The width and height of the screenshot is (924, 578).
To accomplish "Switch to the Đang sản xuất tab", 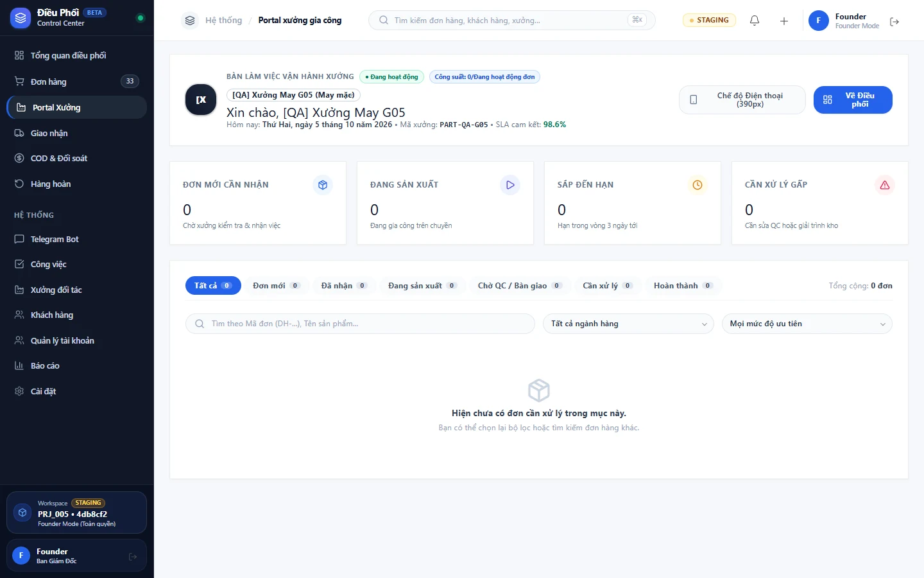I will tap(422, 286).
